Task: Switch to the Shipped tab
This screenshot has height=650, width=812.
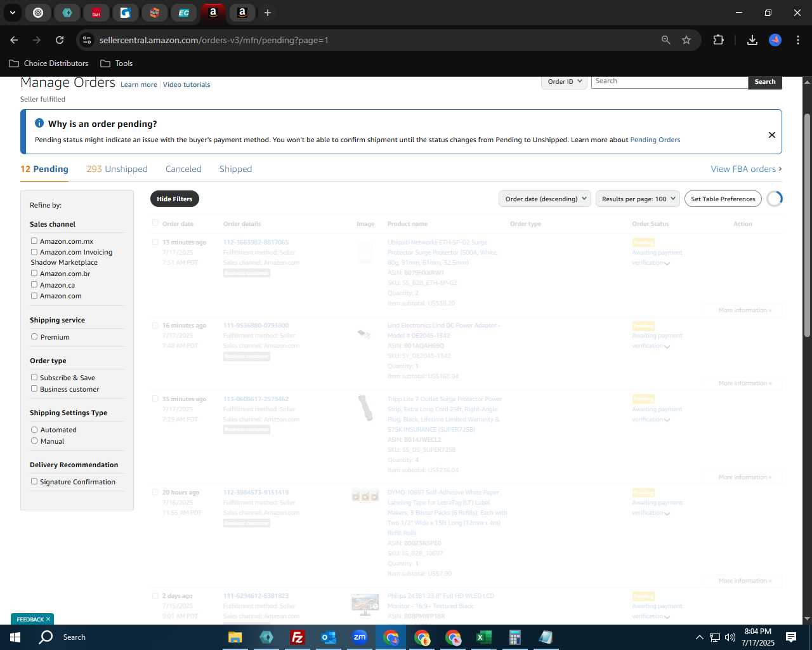Action: point(235,169)
